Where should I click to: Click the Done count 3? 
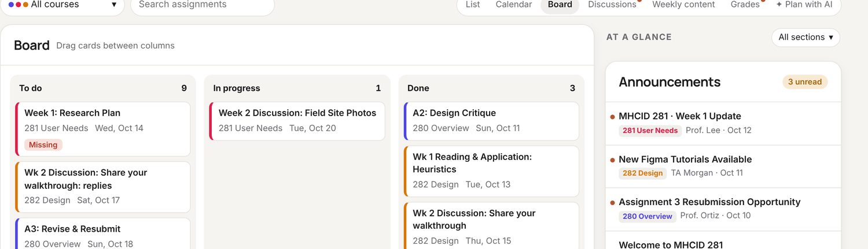[x=572, y=88]
